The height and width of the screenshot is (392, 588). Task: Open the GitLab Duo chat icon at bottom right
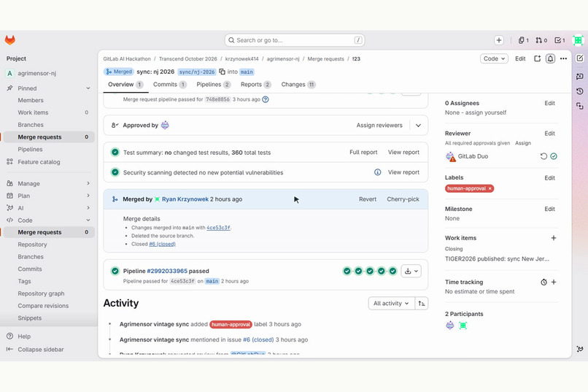point(580,349)
